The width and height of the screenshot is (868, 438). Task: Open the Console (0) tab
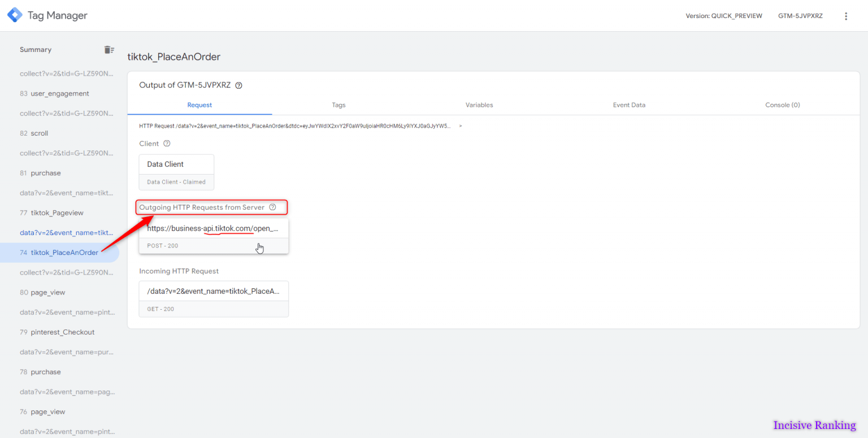pos(782,105)
